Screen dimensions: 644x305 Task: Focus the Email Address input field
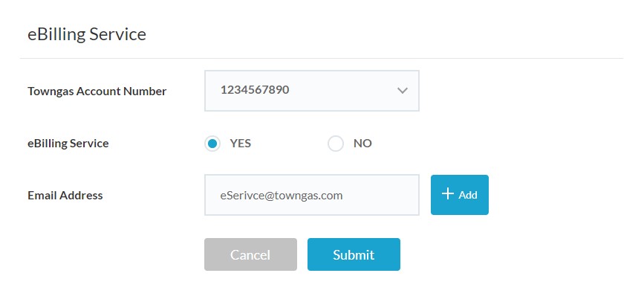point(311,195)
